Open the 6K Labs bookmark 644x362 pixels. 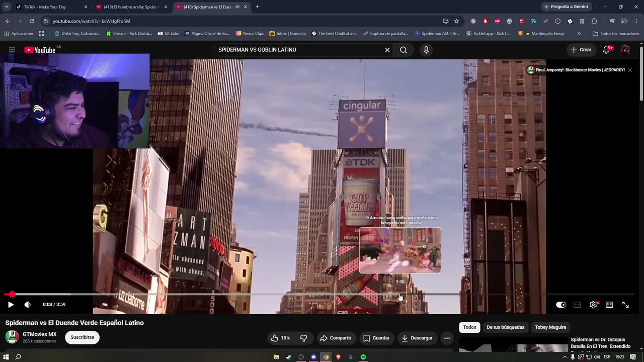[x=168, y=34]
